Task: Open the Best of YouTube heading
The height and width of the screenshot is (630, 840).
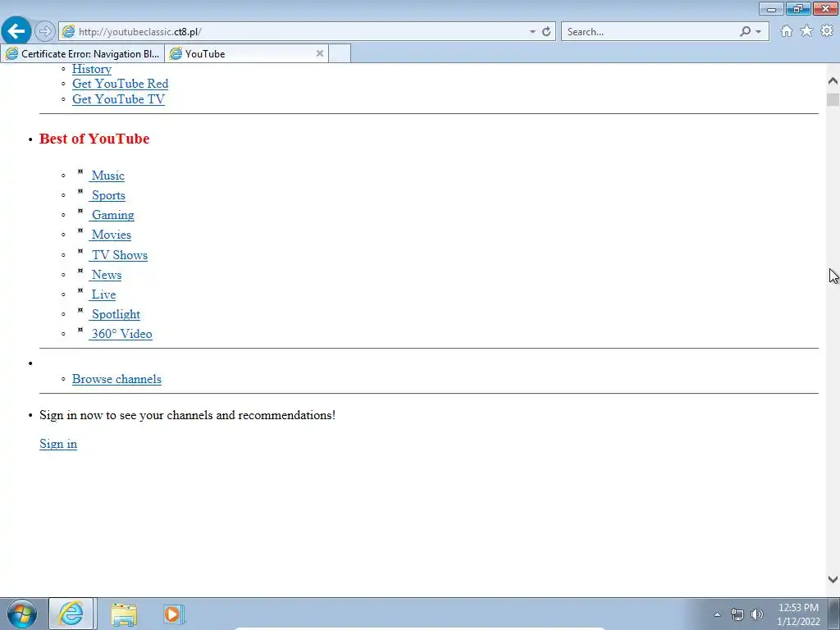Action: click(94, 139)
